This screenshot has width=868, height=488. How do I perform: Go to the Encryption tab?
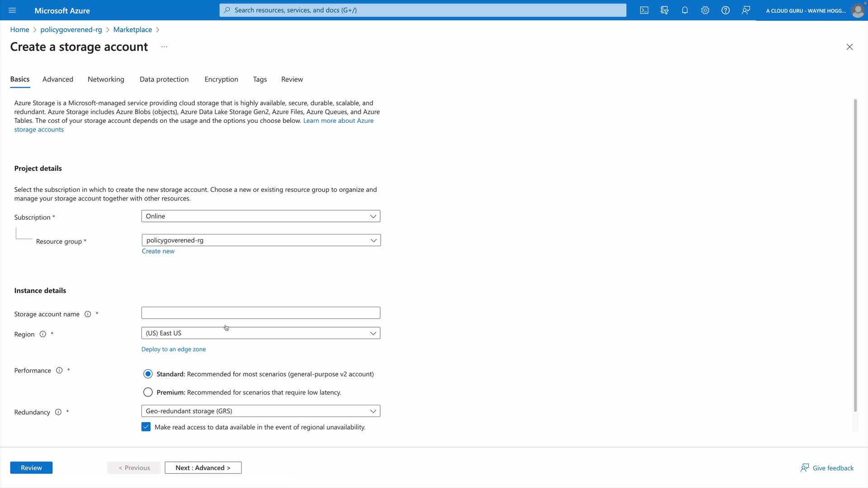(x=221, y=79)
